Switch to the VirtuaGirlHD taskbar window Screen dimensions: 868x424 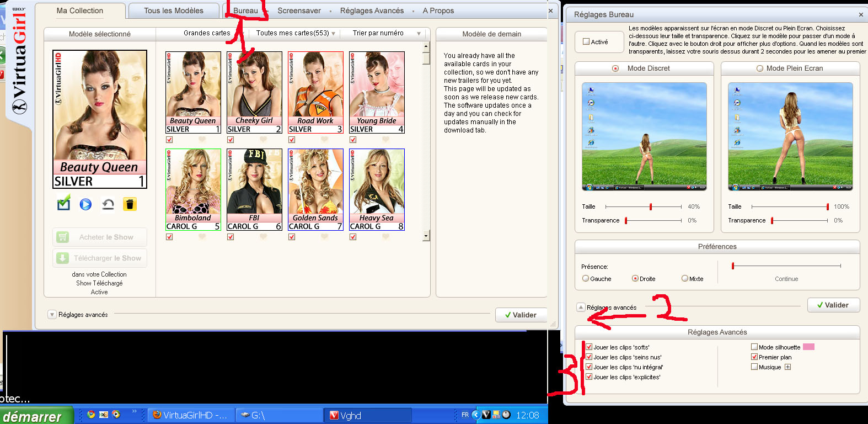[191, 415]
